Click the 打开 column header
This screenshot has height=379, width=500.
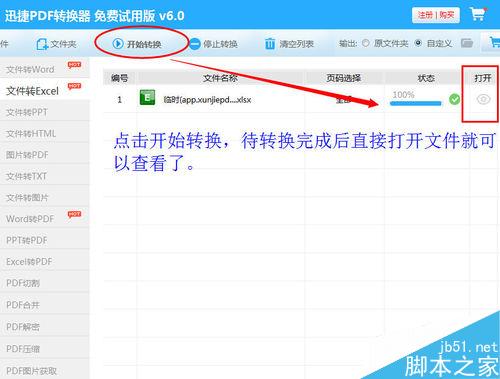coord(483,78)
